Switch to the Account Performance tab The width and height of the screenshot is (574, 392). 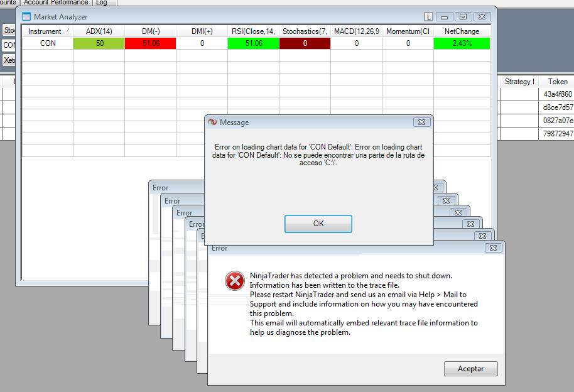pos(56,3)
